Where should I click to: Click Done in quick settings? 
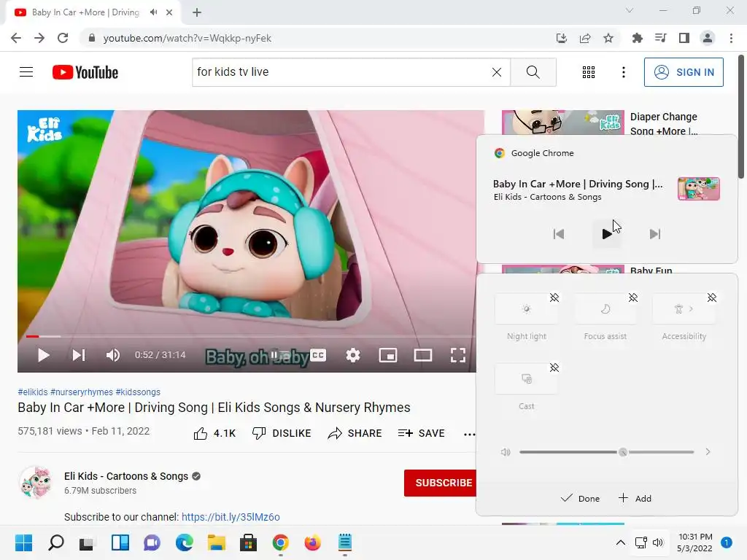[580, 499]
